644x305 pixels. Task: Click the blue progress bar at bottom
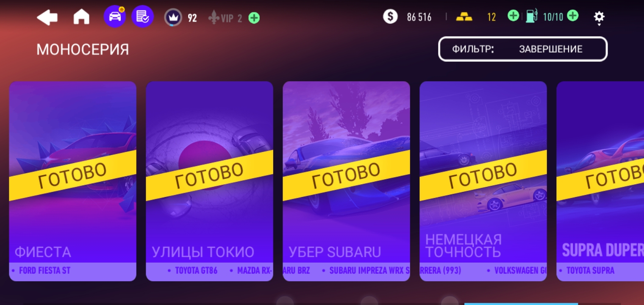tap(521, 304)
